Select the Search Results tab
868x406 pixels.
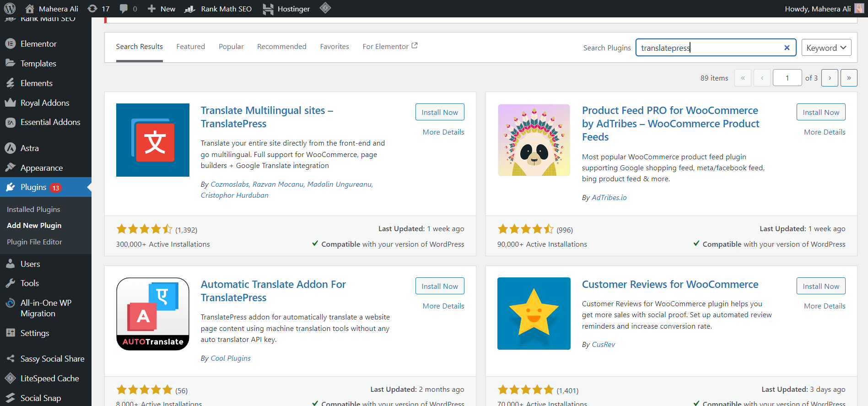(x=140, y=47)
